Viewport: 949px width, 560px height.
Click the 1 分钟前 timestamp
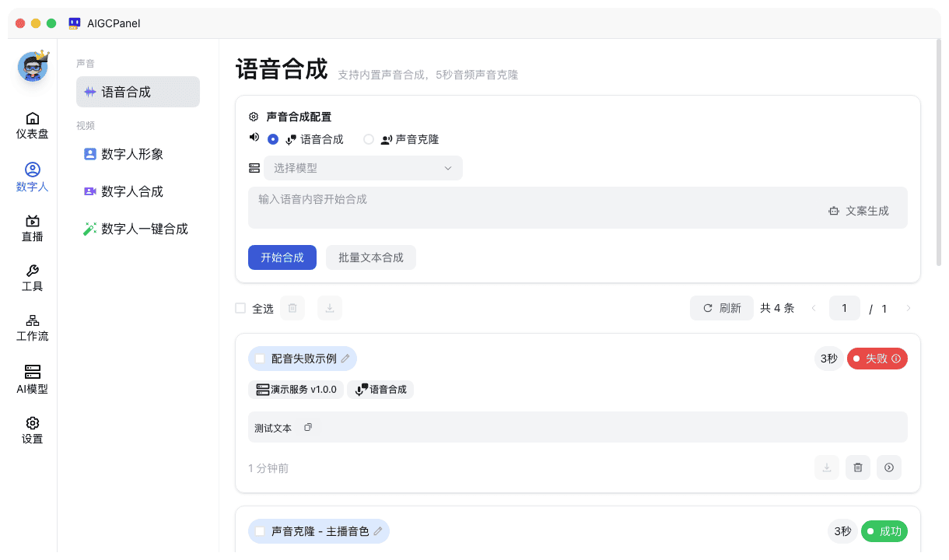(268, 468)
